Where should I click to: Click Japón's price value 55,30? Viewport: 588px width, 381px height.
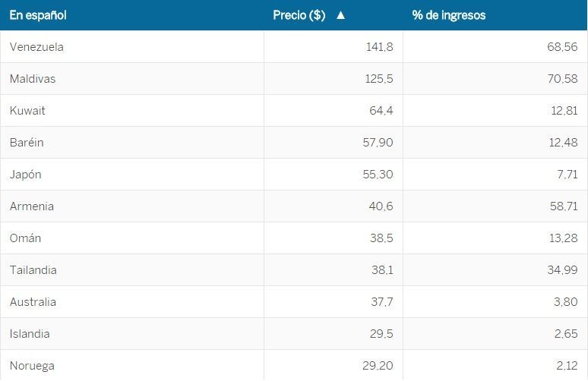[378, 175]
